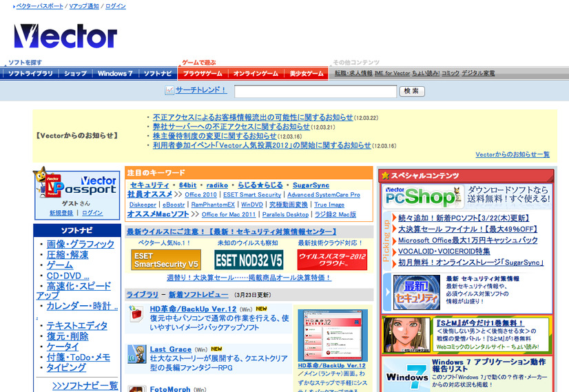Open the オンラインゲーム tab

[x=256, y=73]
